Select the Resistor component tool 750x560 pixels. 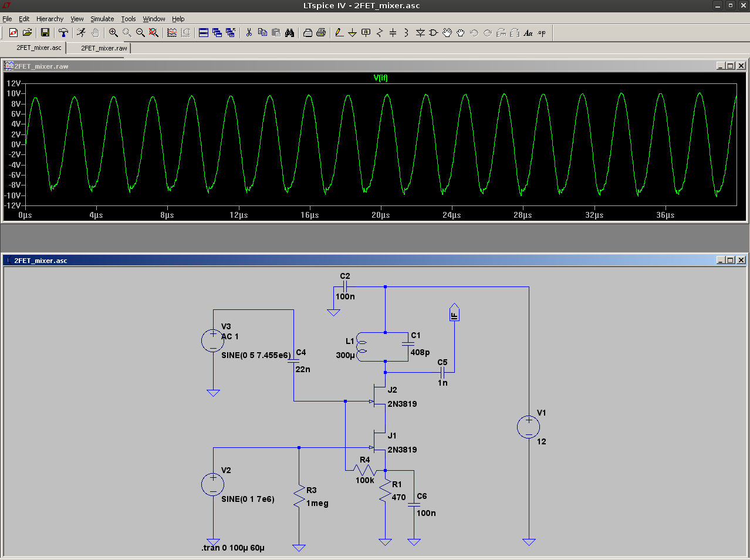(x=379, y=33)
